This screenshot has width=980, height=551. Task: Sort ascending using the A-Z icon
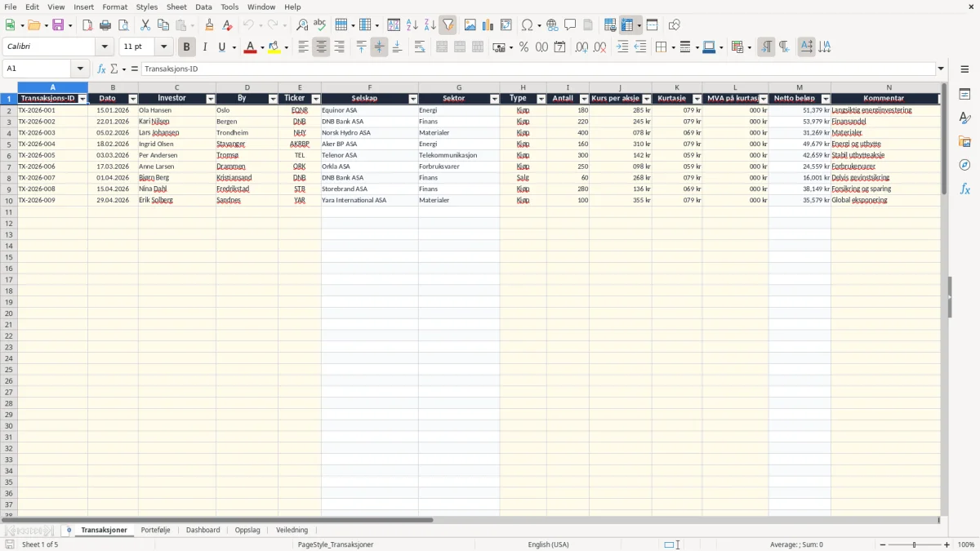(412, 25)
